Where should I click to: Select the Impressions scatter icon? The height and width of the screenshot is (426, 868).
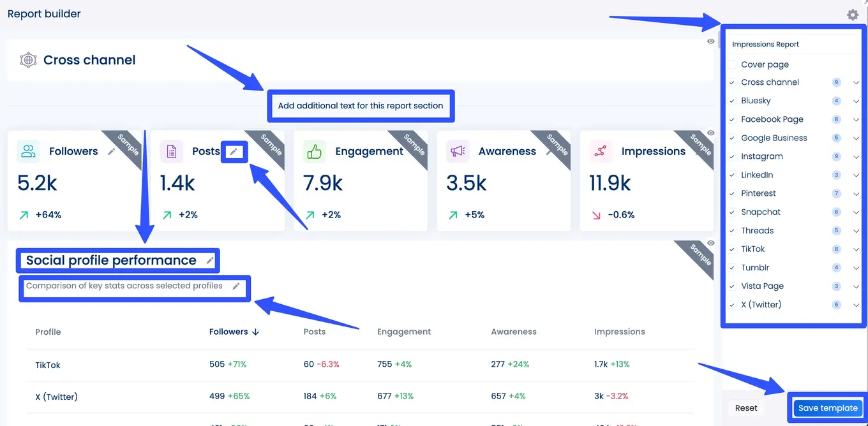tap(600, 151)
